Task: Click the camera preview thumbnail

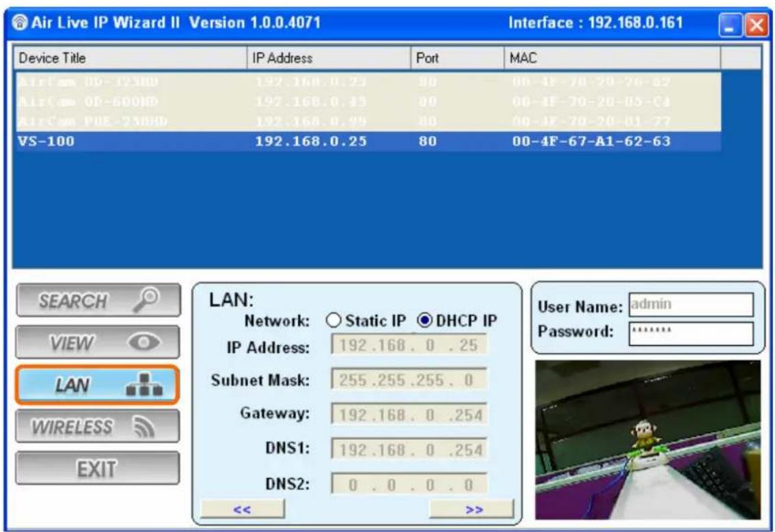Action: [x=647, y=440]
